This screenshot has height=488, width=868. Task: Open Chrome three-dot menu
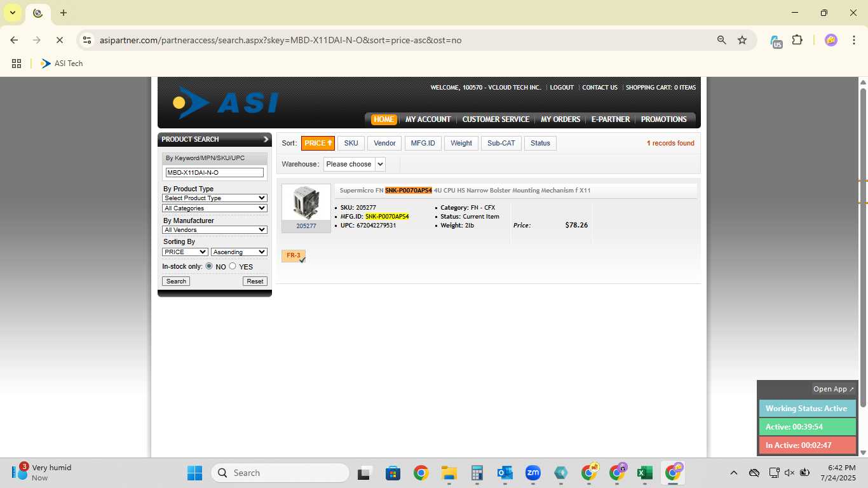(853, 40)
